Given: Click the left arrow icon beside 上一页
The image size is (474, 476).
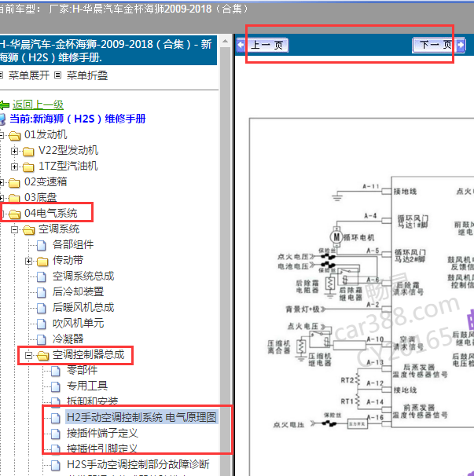Looking at the screenshot, I should click(241, 46).
